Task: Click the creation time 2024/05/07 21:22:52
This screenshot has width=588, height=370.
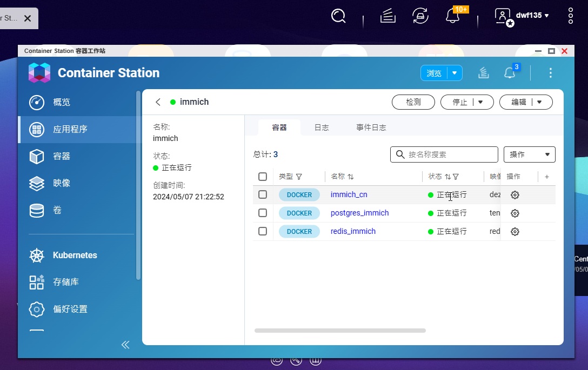Action: click(x=189, y=197)
